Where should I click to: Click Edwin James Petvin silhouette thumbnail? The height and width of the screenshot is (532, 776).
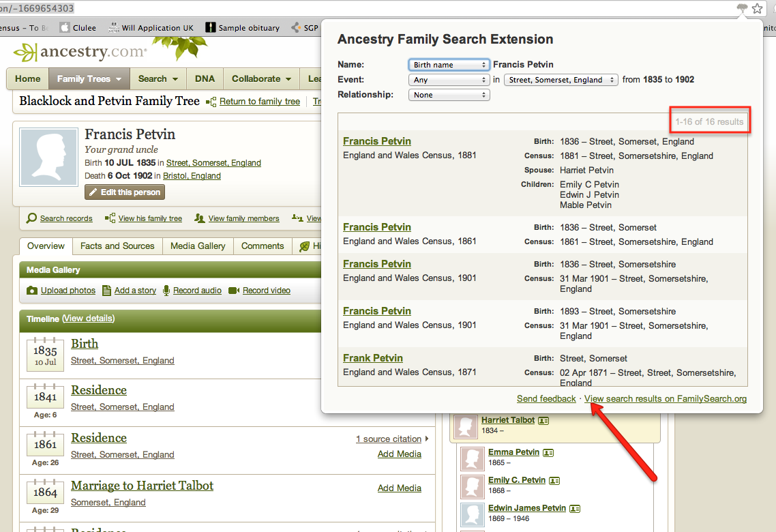click(472, 515)
